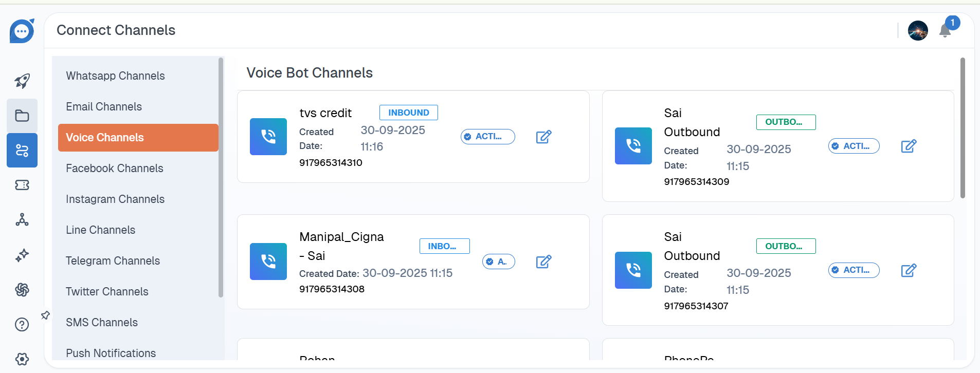The image size is (980, 373).
Task: Open the network nodes icon in sidebar
Action: (x=22, y=220)
